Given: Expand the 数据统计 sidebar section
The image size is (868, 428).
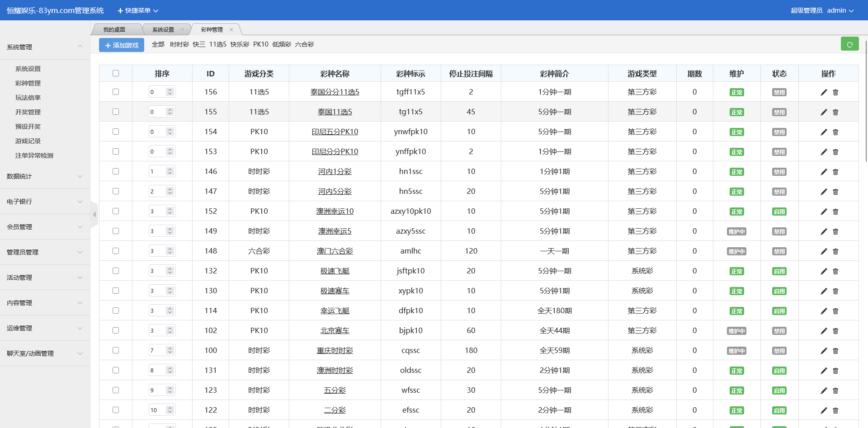Looking at the screenshot, I should [44, 176].
